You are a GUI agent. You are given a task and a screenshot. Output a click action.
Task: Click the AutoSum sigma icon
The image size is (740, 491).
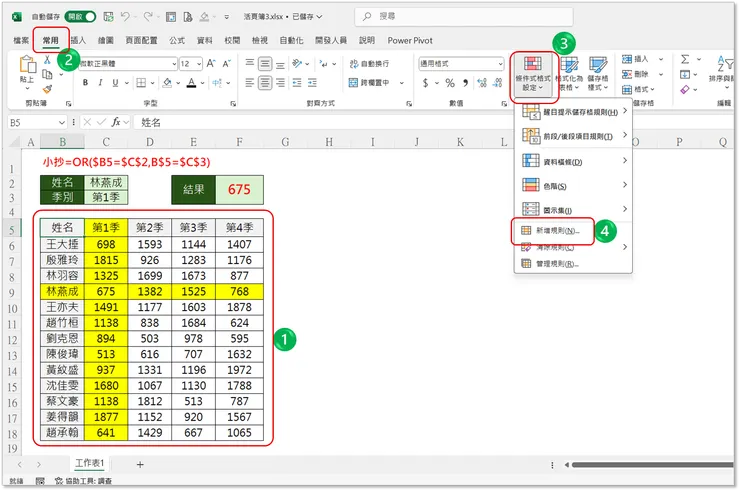[685, 59]
